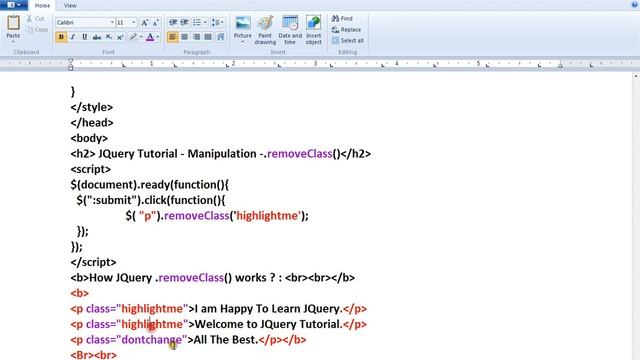The image size is (640, 360).
Task: Click the 'Welcome to JQuery Tutorial.' text
Action: click(268, 324)
